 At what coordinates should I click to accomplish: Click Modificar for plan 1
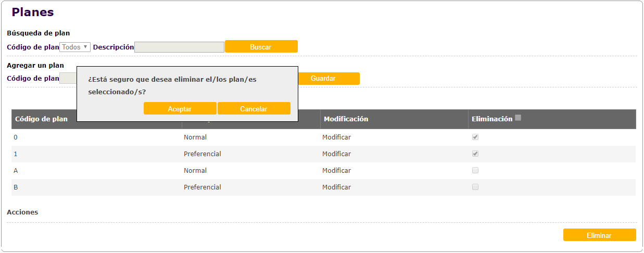(336, 154)
